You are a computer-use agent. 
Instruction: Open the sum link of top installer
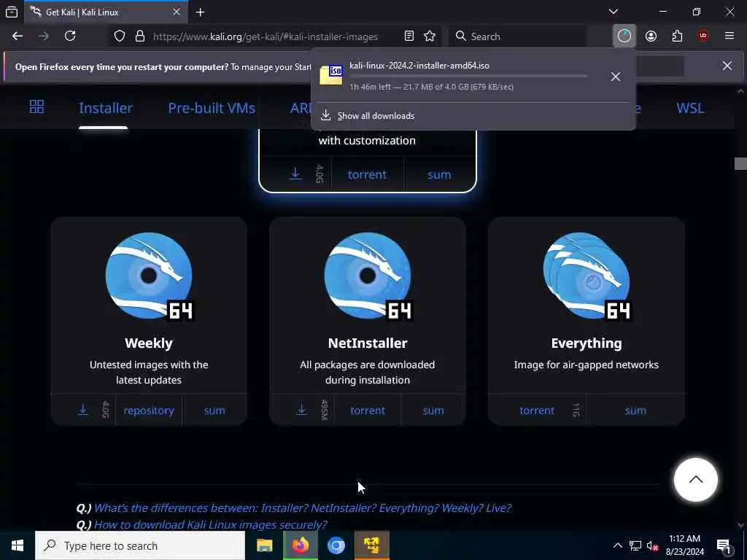point(439,175)
